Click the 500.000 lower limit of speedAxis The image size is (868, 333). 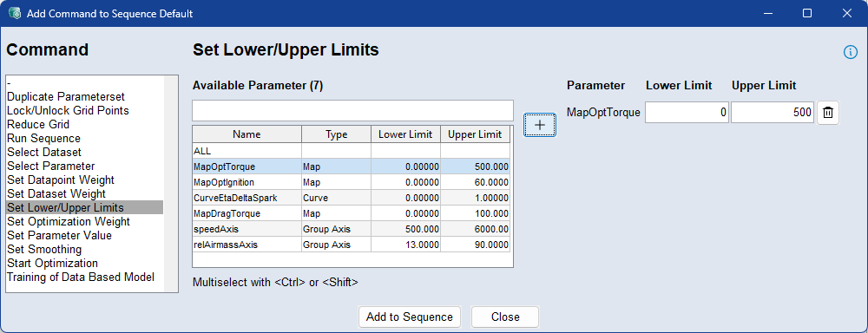coord(405,228)
